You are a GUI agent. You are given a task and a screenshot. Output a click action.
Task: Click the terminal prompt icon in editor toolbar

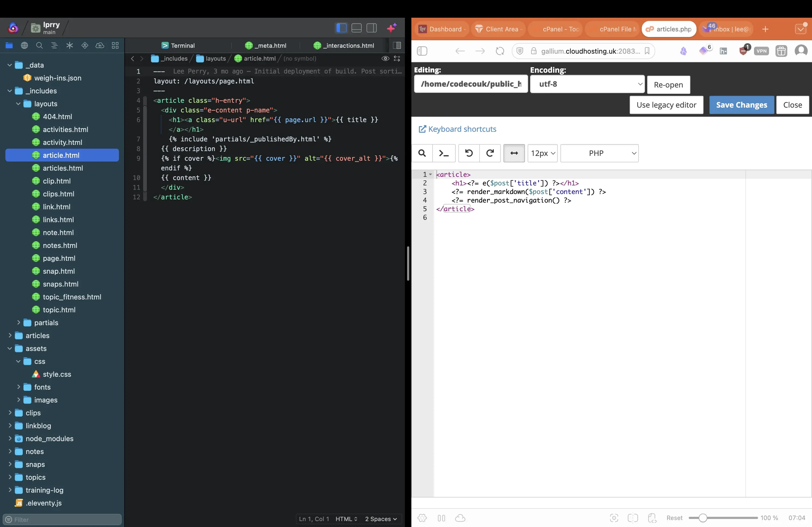tap(444, 153)
